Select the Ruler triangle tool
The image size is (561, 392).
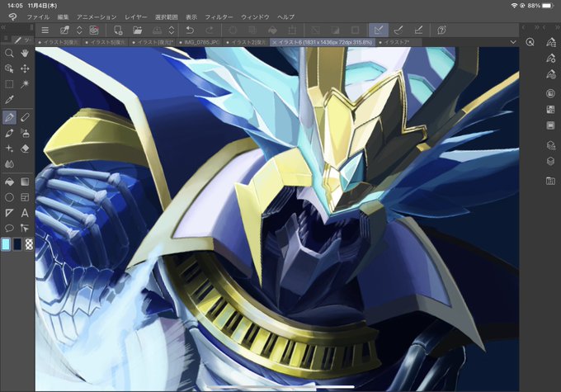coord(9,213)
